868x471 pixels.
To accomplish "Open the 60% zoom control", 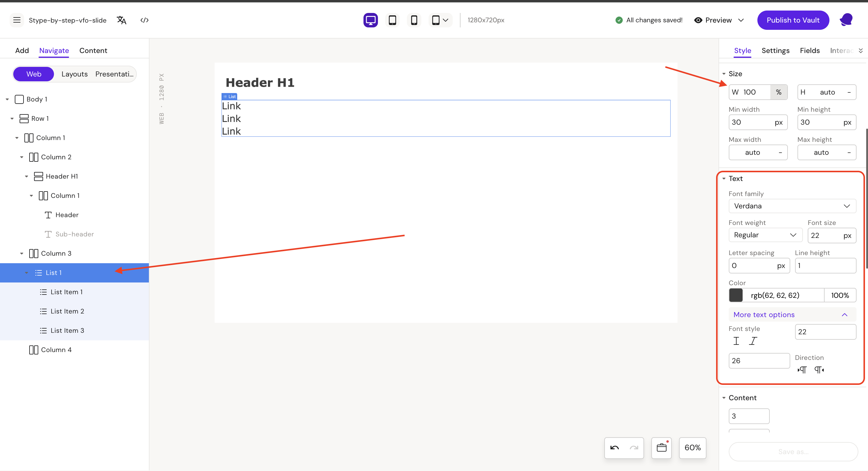I will 692,448.
